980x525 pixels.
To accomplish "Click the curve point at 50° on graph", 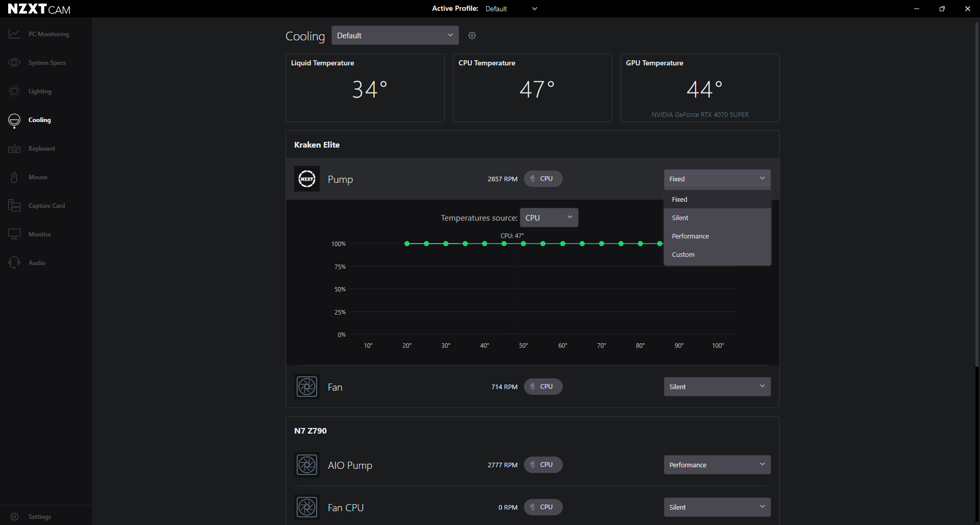I will (x=523, y=244).
